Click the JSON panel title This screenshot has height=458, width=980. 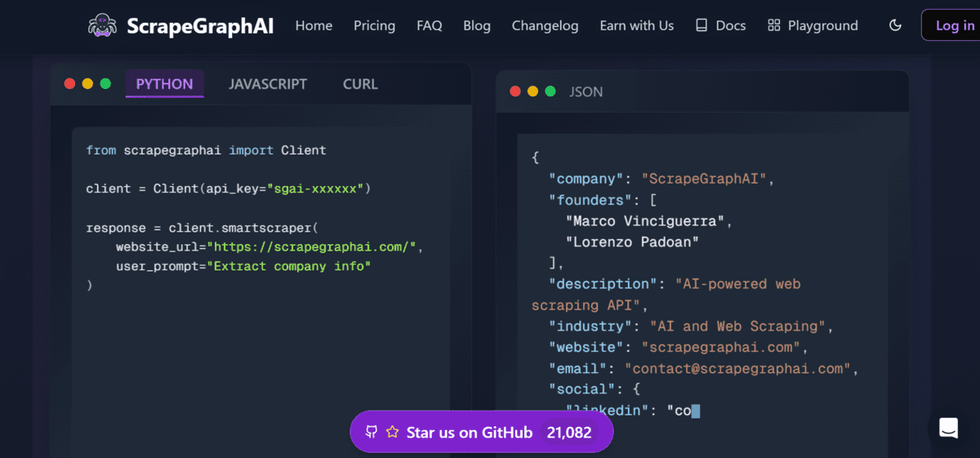(x=586, y=91)
